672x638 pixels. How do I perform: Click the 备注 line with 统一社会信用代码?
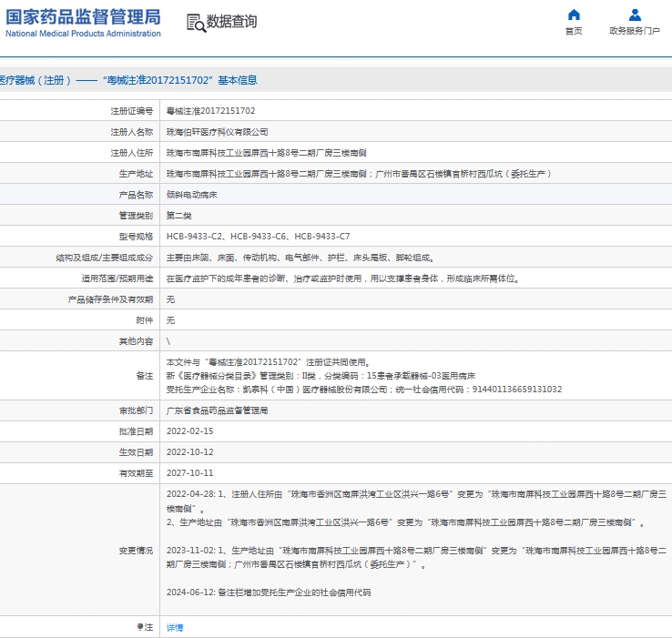coord(364,390)
